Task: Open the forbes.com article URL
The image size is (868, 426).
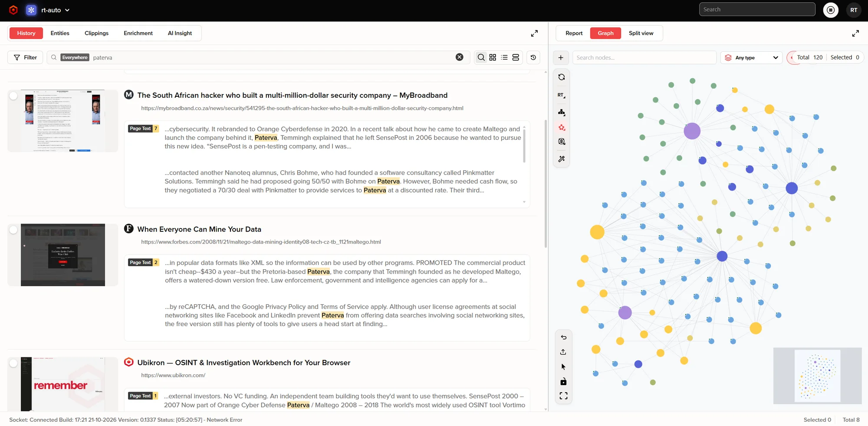Action: pos(261,242)
